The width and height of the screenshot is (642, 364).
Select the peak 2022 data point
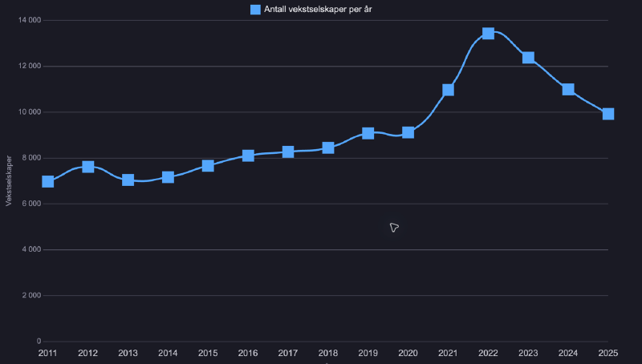[x=488, y=33]
